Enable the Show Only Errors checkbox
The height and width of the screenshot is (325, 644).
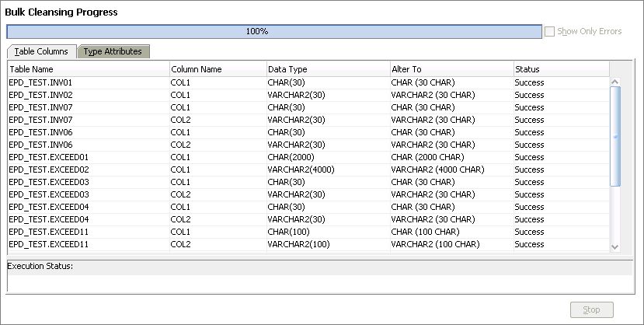pos(550,32)
